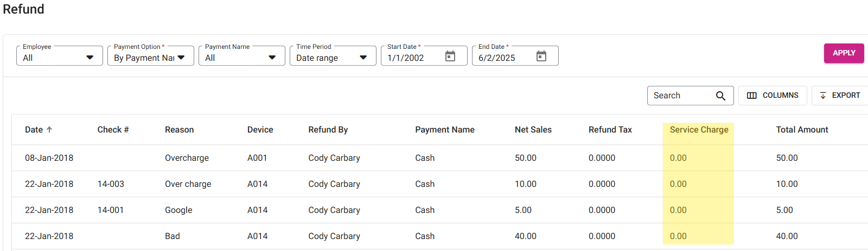Screen dimensions: 868x251
Task: Open the COLUMNS chooser
Action: pyautogui.click(x=773, y=96)
